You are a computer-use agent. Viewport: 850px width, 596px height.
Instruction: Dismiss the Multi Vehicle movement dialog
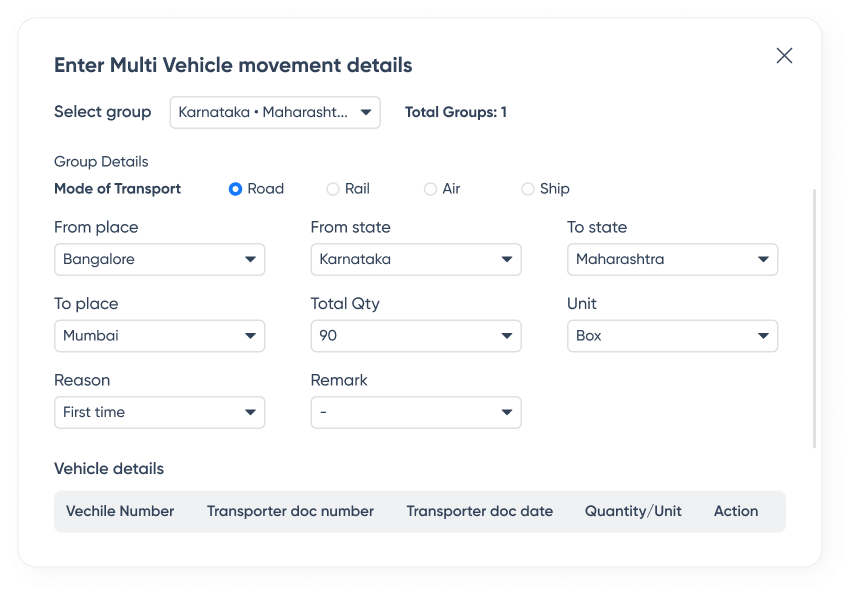pyautogui.click(x=784, y=56)
